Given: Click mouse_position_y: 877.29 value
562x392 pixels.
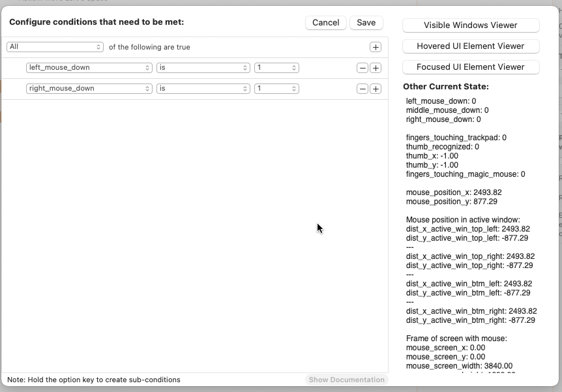Looking at the screenshot, I should (x=452, y=202).
